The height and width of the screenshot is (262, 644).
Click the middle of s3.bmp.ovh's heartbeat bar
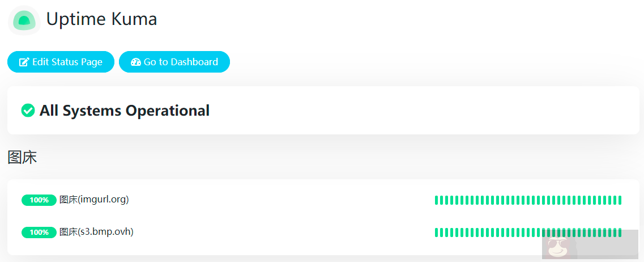click(528, 233)
